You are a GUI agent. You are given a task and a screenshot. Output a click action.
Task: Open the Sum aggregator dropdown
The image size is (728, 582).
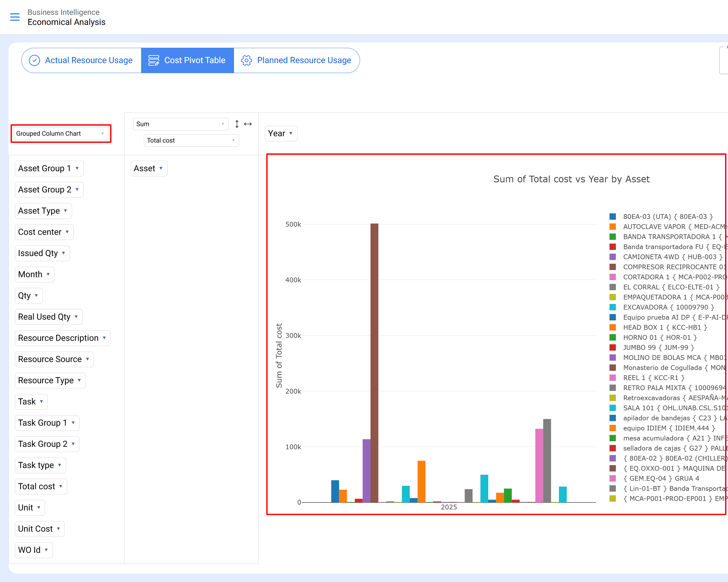180,124
